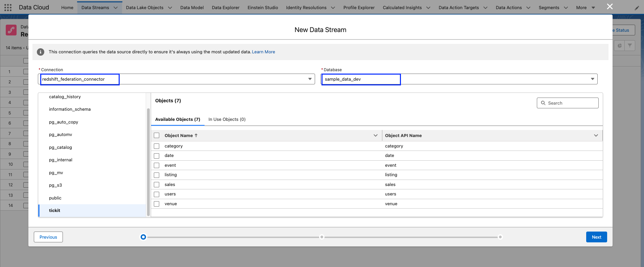Open the App Launcher grid icon

click(x=8, y=7)
